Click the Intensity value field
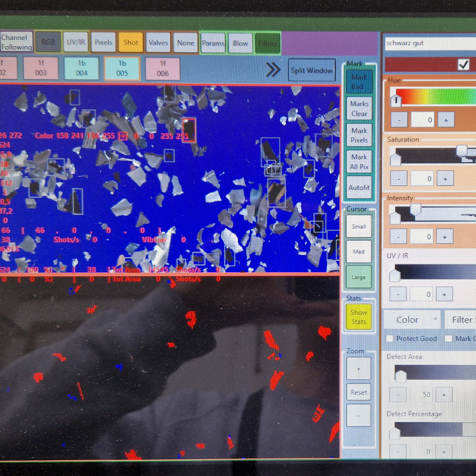Image resolution: width=476 pixels, height=476 pixels. [x=421, y=237]
